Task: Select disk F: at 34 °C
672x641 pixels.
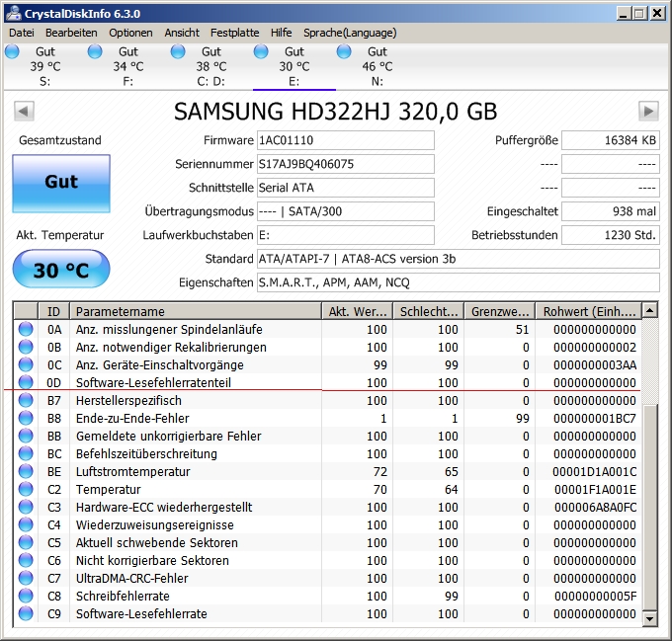Action: (128, 66)
